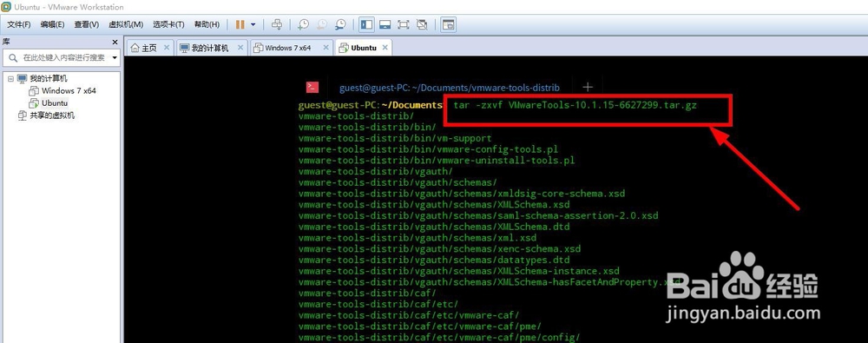The height and width of the screenshot is (343, 868).
Task: Click the running VM icon on Ubuntu tab
Action: (x=345, y=48)
